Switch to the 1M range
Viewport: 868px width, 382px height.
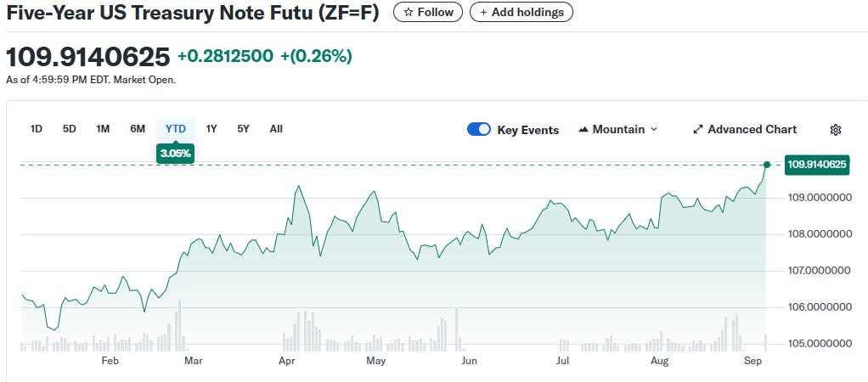coord(103,129)
